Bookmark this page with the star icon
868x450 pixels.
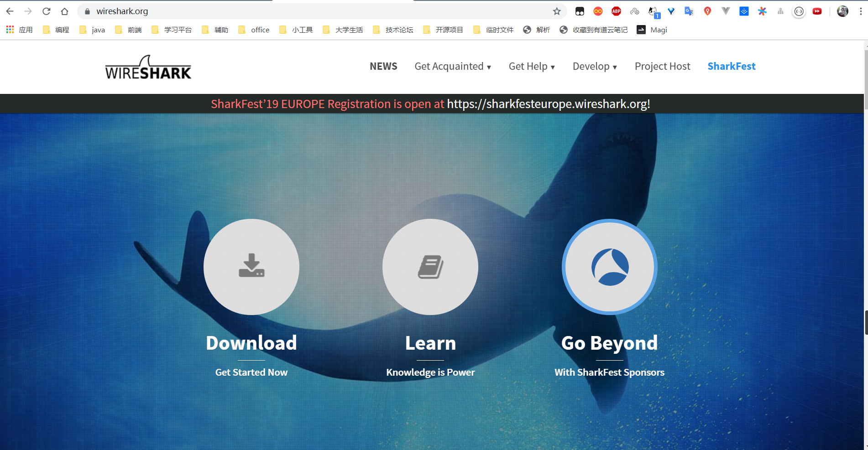coord(557,11)
